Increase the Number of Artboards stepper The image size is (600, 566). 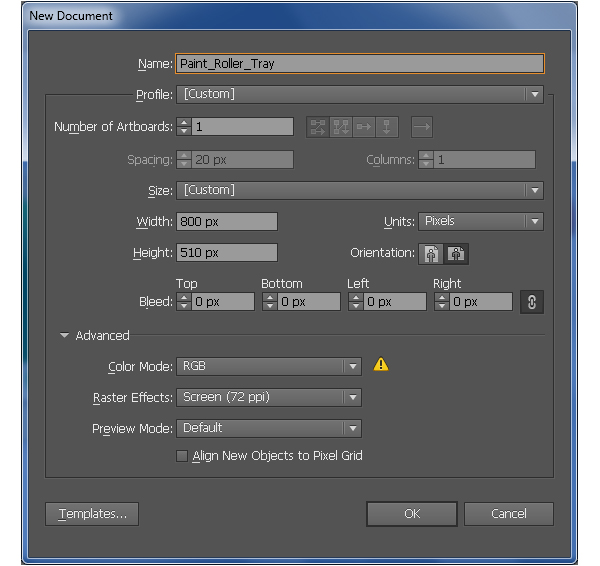(184, 123)
